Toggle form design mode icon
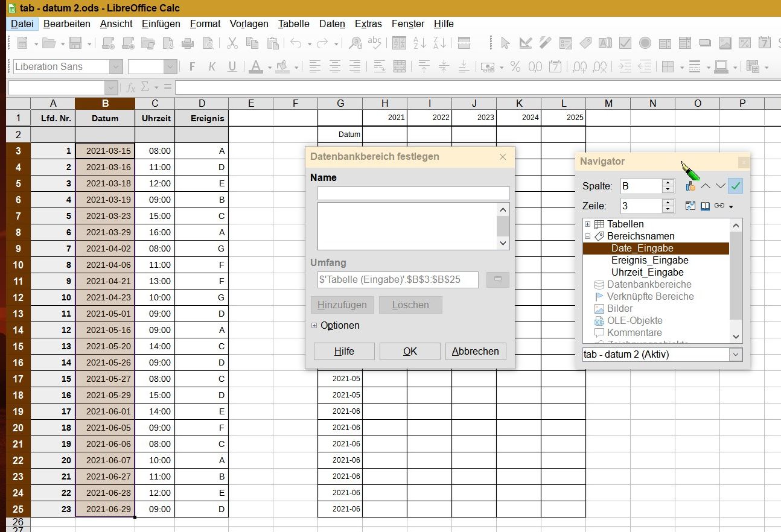 [x=526, y=43]
